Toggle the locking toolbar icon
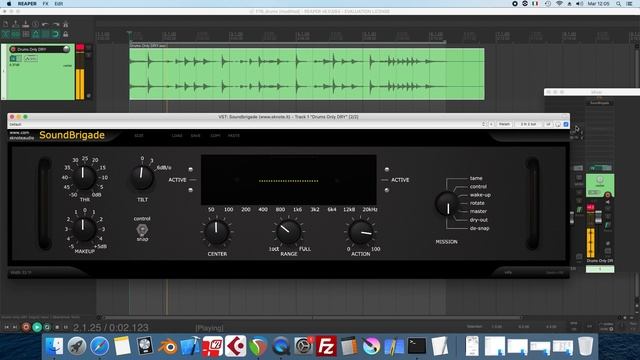This screenshot has height=360, width=640. 65,34
